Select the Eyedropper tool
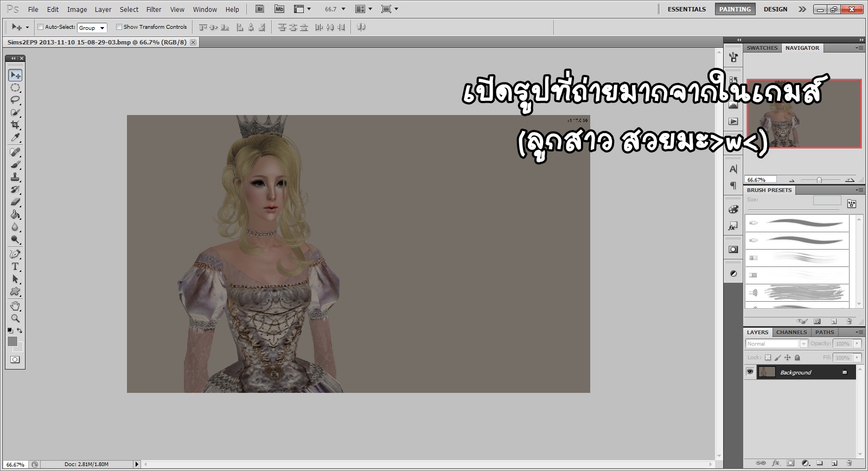 [15, 137]
